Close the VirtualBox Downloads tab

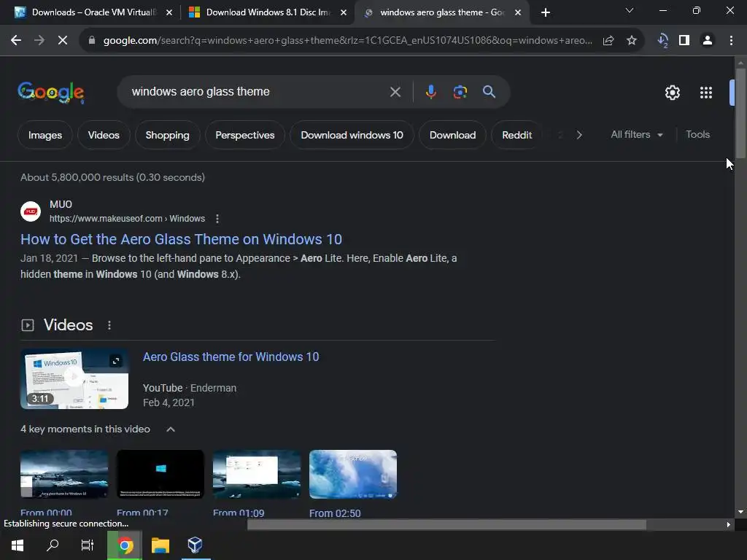tap(169, 12)
